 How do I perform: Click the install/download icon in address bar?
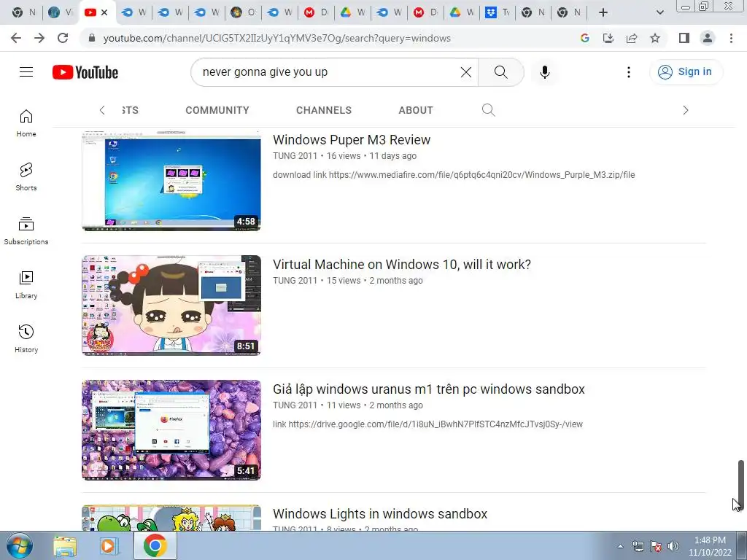(x=608, y=38)
